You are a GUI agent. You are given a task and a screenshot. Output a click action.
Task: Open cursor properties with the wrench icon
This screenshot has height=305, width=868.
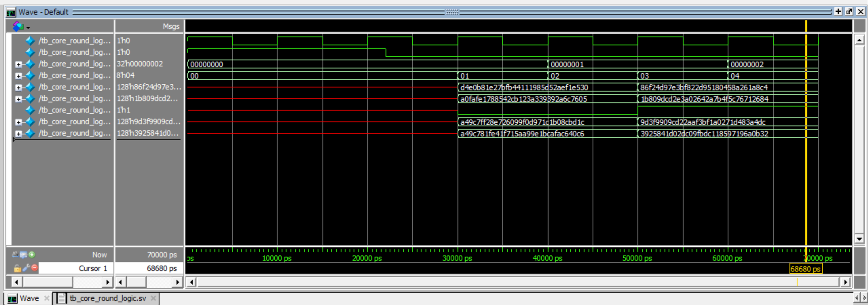[26, 268]
